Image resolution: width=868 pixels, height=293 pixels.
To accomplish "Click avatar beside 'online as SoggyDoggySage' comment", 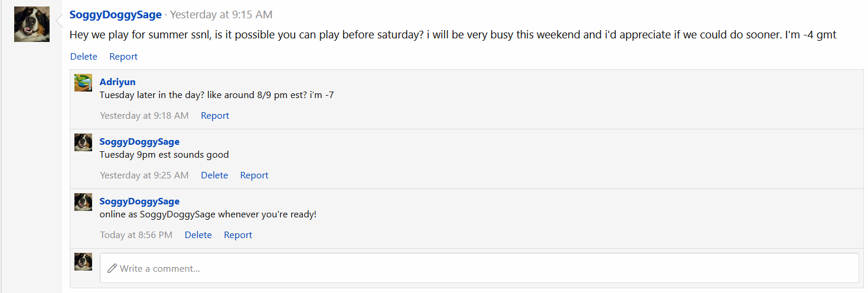I will tap(83, 202).
